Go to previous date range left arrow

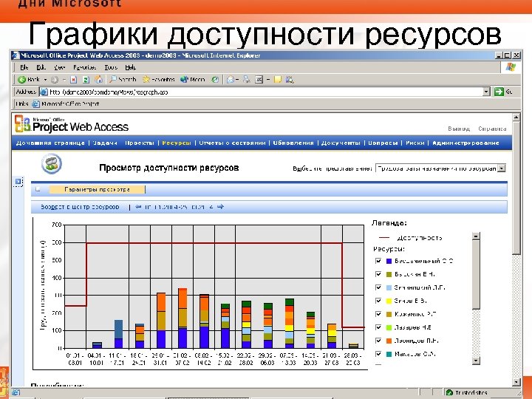click(x=138, y=207)
